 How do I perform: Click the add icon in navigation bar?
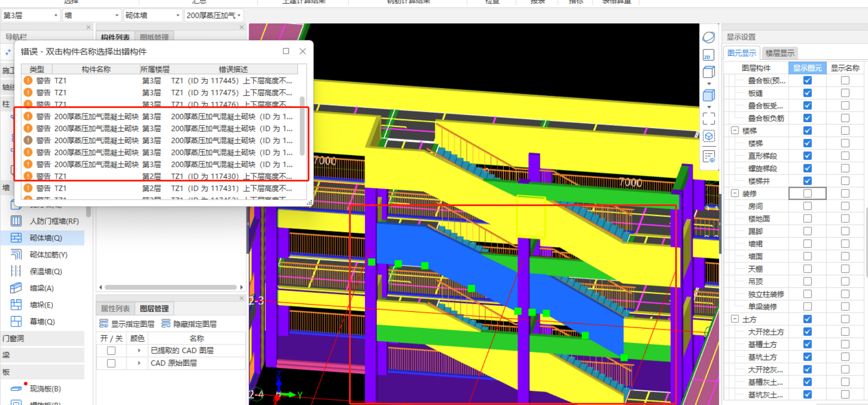[8, 52]
